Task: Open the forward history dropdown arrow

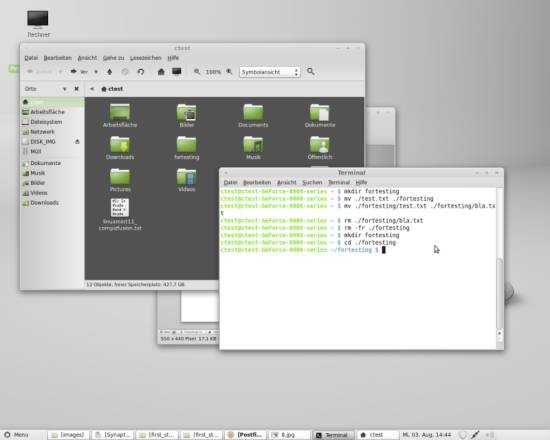Action: tap(96, 72)
